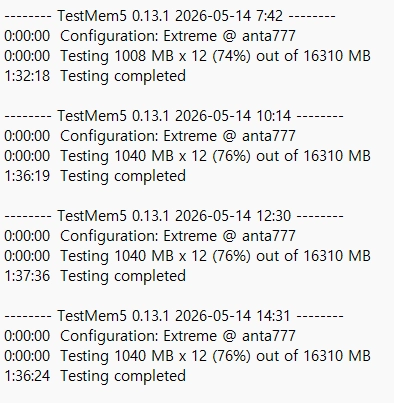Click the TestMem5 header dated 10:14
The image size is (394, 403).
pyautogui.click(x=174, y=116)
